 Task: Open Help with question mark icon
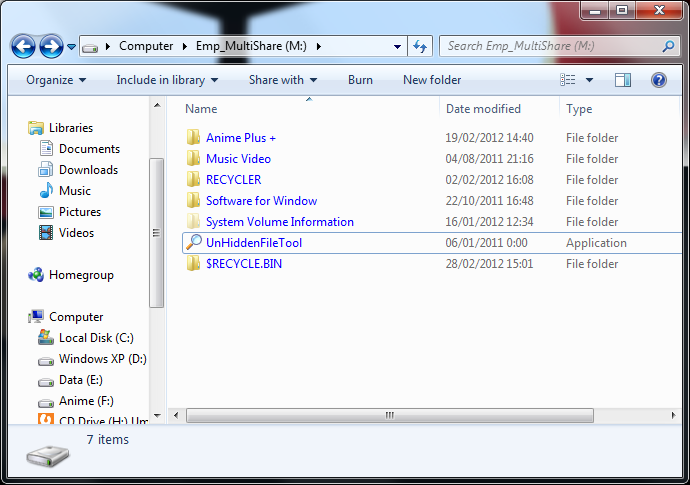point(659,80)
